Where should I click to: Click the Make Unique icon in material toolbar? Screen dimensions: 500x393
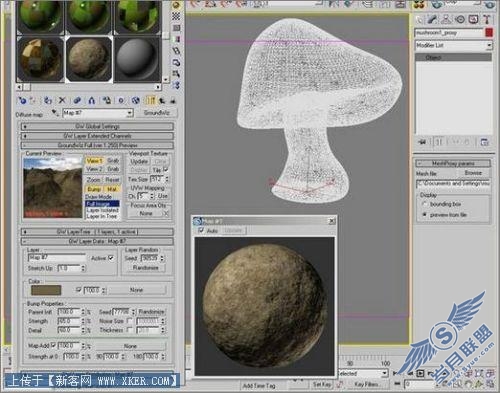[x=92, y=100]
